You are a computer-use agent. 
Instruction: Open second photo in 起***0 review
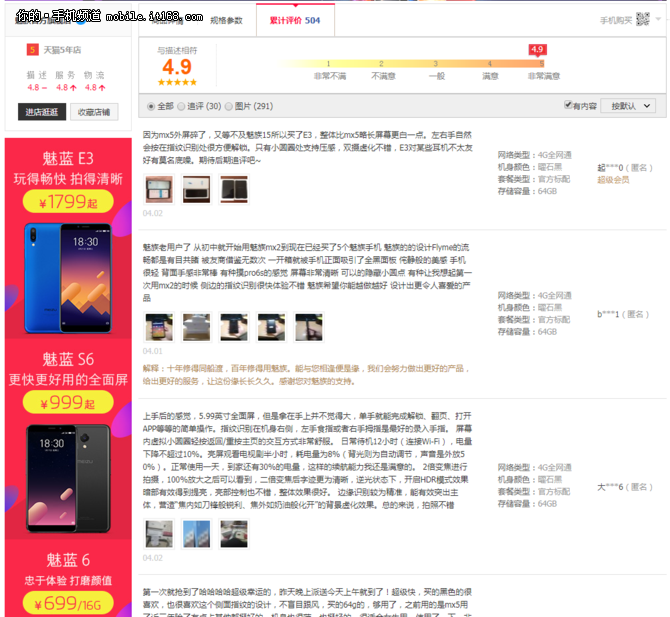coord(196,188)
